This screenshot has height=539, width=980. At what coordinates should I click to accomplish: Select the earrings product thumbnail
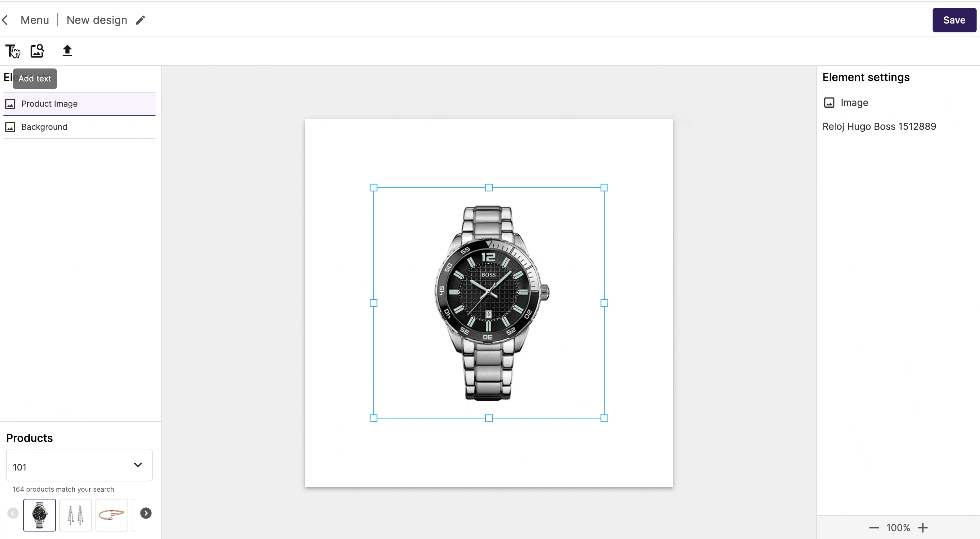(76, 515)
